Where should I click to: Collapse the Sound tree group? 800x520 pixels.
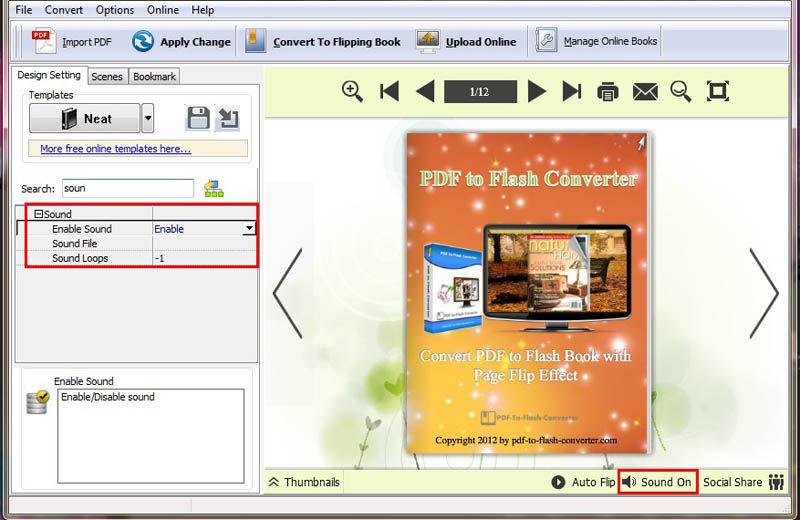pyautogui.click(x=38, y=214)
